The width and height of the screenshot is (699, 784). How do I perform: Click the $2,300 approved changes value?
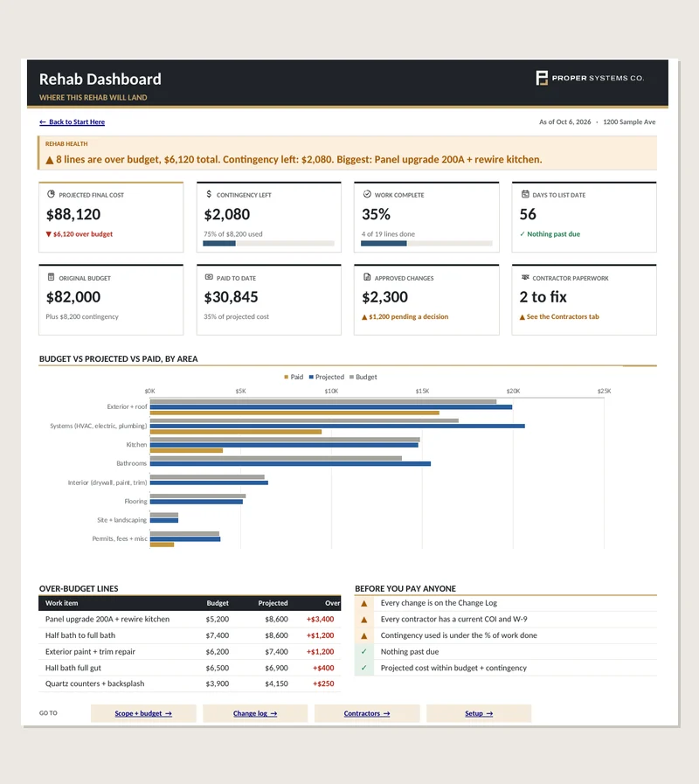(385, 297)
